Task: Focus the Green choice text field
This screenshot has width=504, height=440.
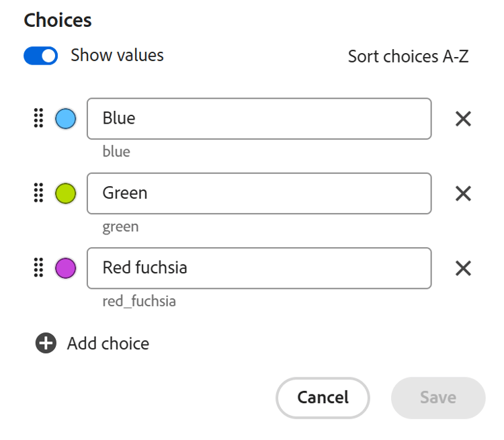Action: tap(259, 193)
